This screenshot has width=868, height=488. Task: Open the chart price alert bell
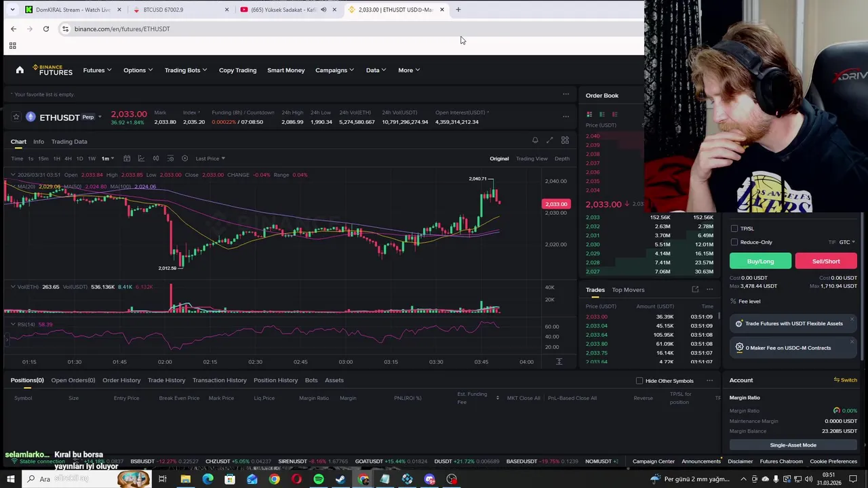tap(535, 140)
